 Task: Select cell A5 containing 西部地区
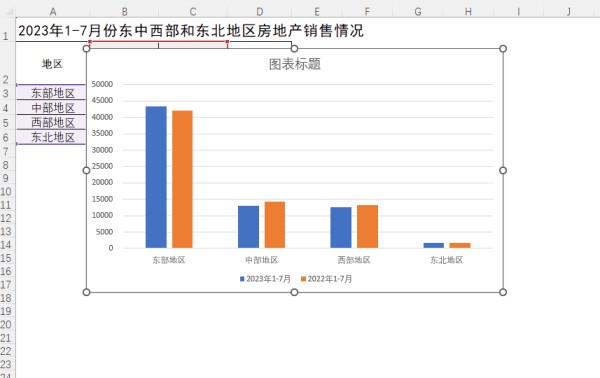coord(51,122)
